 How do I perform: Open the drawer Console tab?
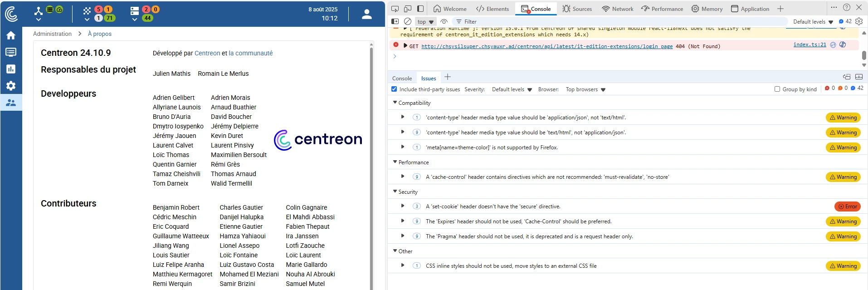click(x=402, y=78)
